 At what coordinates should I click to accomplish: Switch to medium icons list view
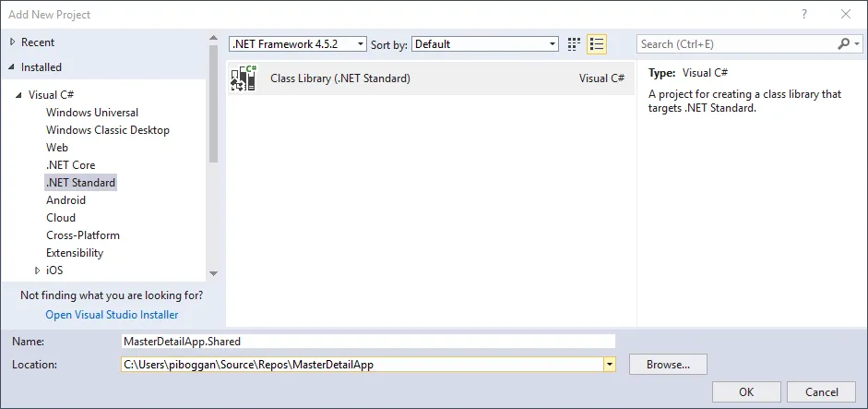[597, 44]
